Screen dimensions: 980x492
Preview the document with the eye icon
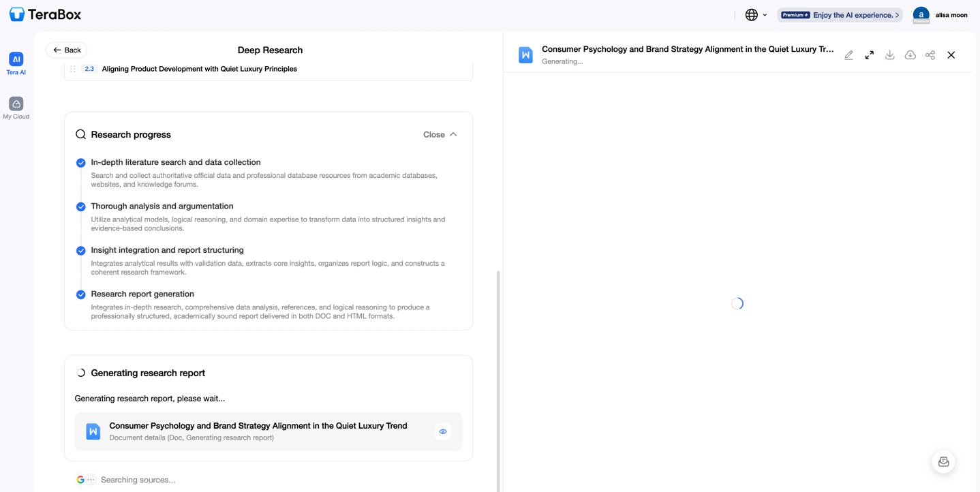443,431
